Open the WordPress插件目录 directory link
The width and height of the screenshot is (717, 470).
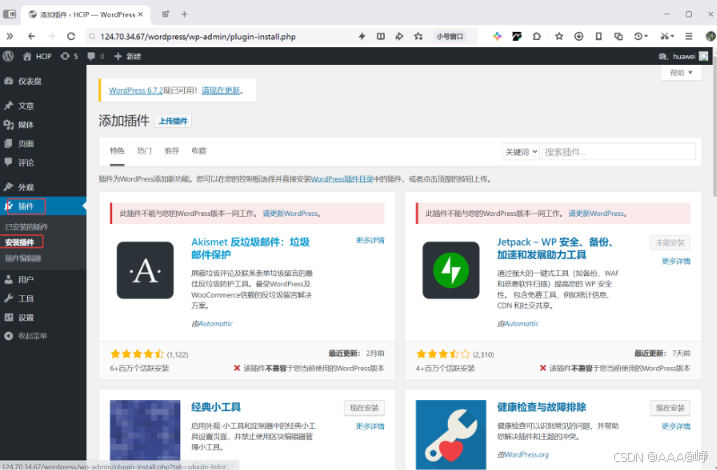342,179
